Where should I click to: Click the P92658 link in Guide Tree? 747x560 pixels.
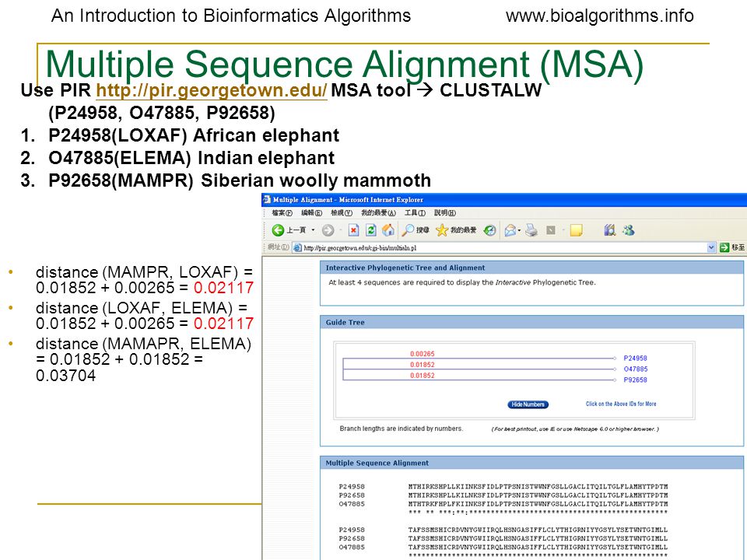point(635,380)
